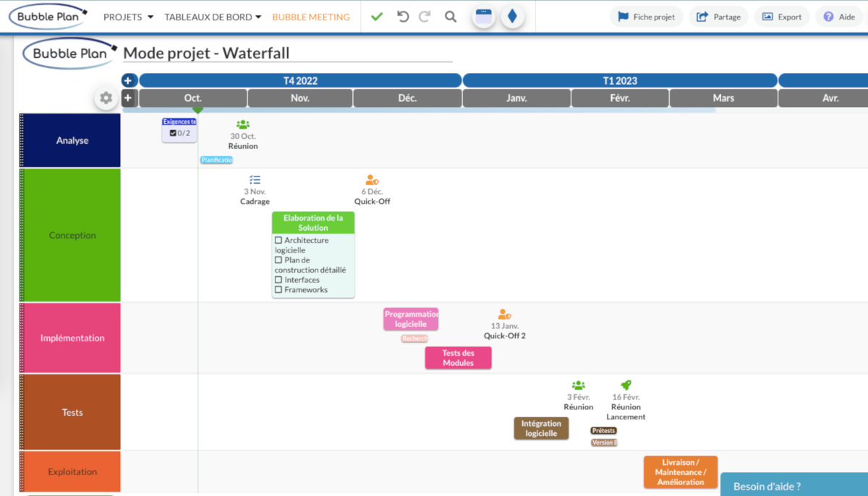
Task: Click the Partage share button
Action: click(x=718, y=17)
